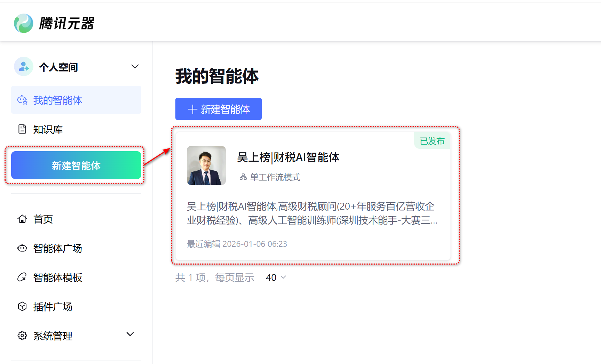Viewport: 601px width, 364px height.
Task: Click the icon beside 智能体模板
Action: tap(22, 277)
